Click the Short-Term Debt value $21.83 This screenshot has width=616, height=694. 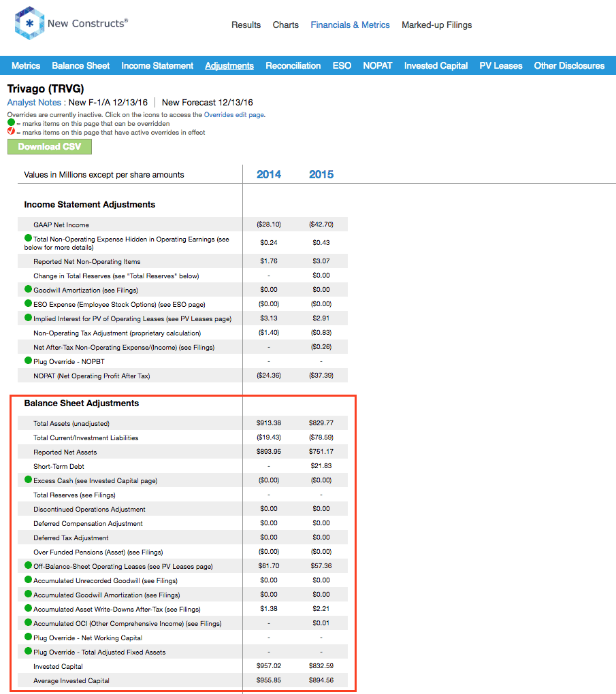321,465
